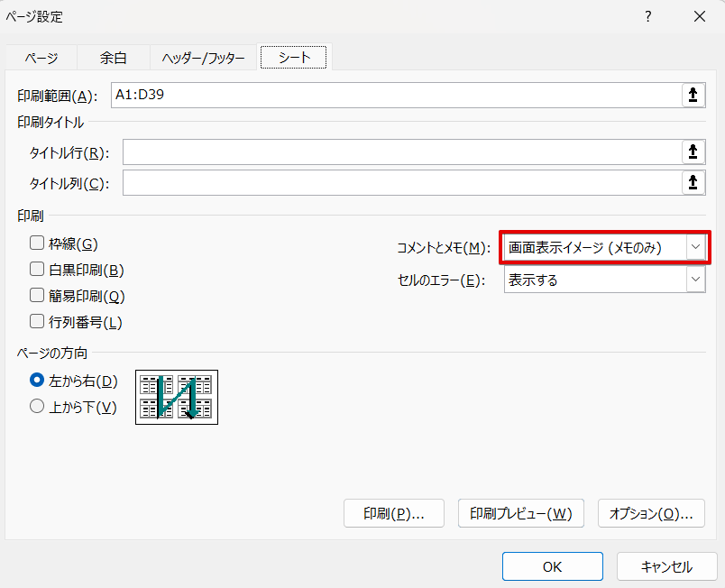Switch to the ページ tab

click(43, 56)
